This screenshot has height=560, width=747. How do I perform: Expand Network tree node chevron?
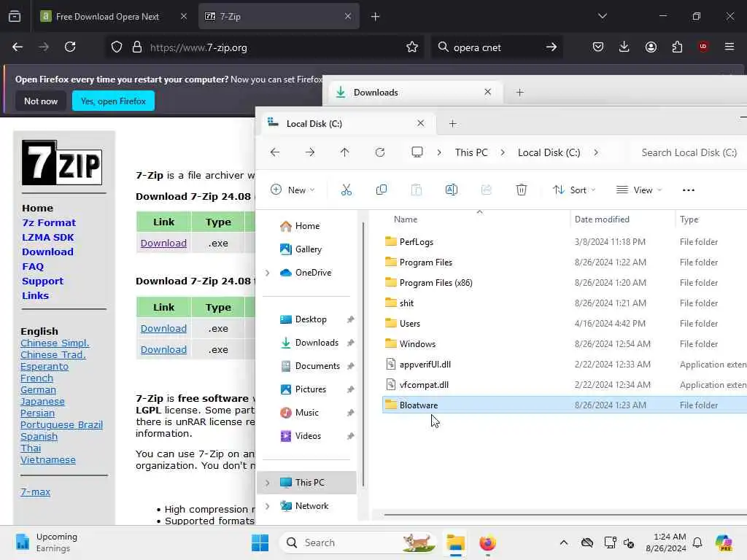267,506
